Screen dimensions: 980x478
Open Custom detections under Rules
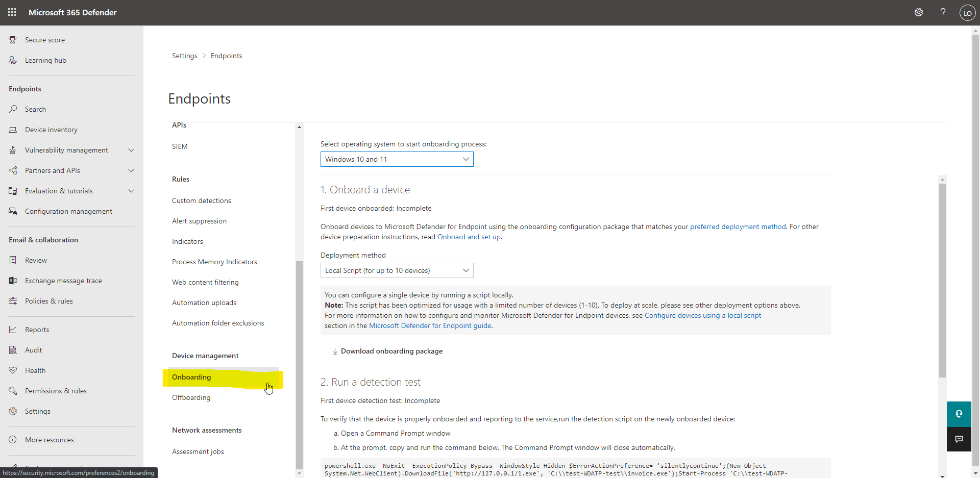pos(201,200)
